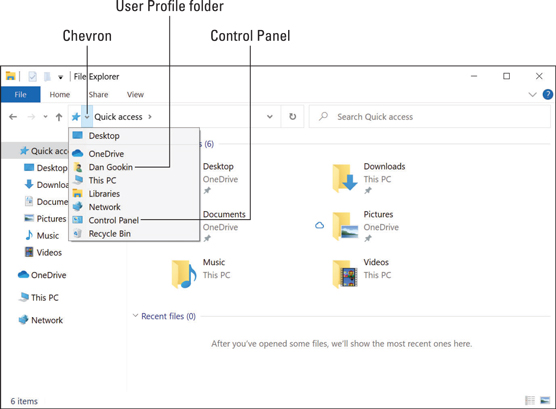
Task: Click the 6 items status text
Action: 24,401
